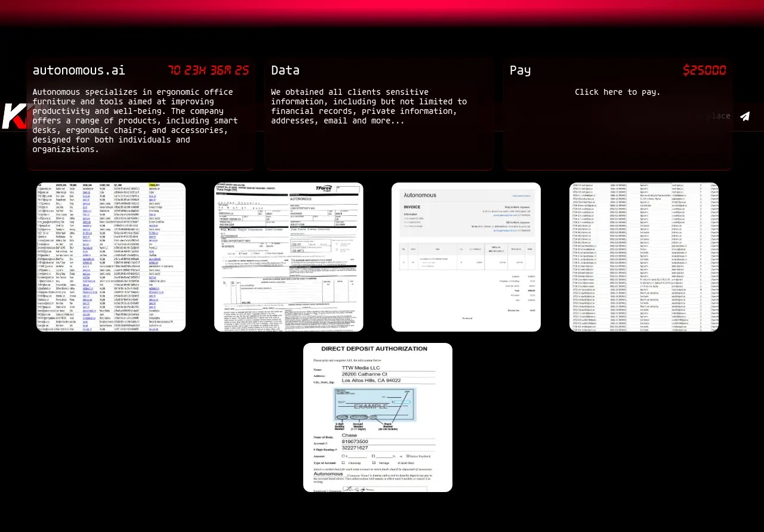This screenshot has width=764, height=532.
Task: Click the paper plane send icon
Action: (x=744, y=116)
